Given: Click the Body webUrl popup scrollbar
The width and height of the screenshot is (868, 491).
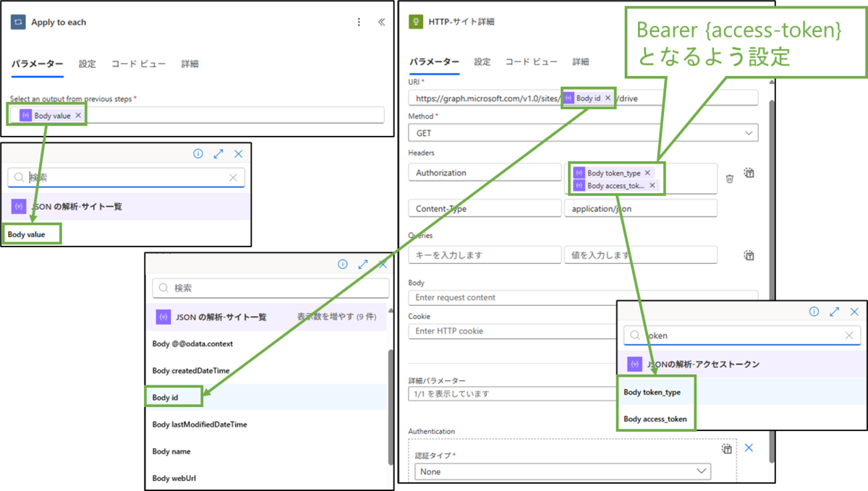Looking at the screenshot, I should point(391,407).
